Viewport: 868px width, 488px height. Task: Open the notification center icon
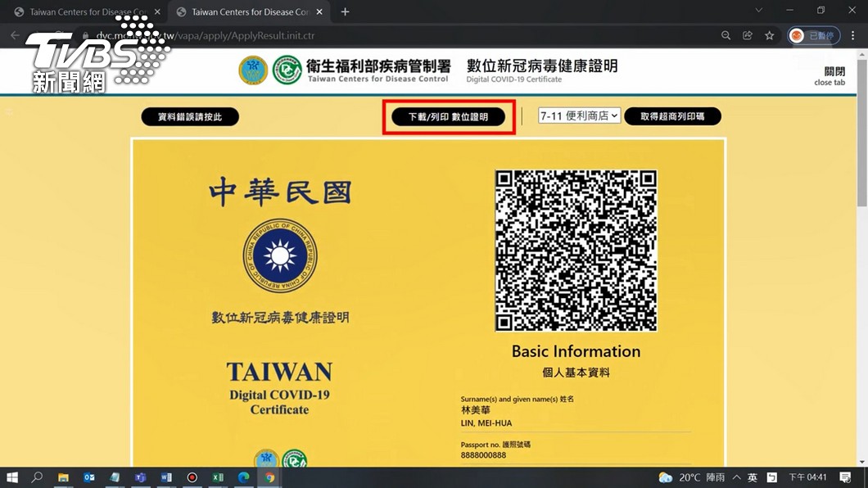click(845, 477)
